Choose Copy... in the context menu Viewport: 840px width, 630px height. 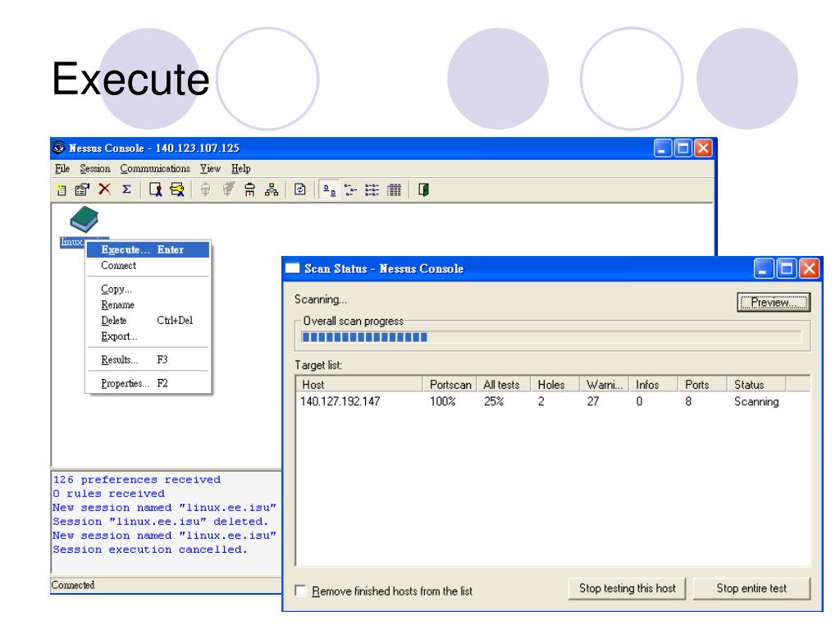[148, 289]
